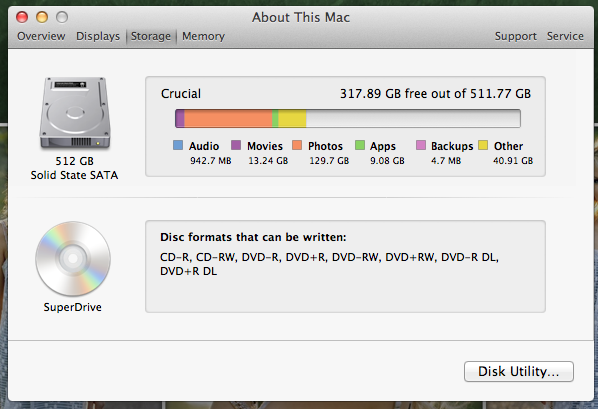Click the free space portion of storage bar
This screenshot has height=409, width=598.
pyautogui.click(x=413, y=119)
